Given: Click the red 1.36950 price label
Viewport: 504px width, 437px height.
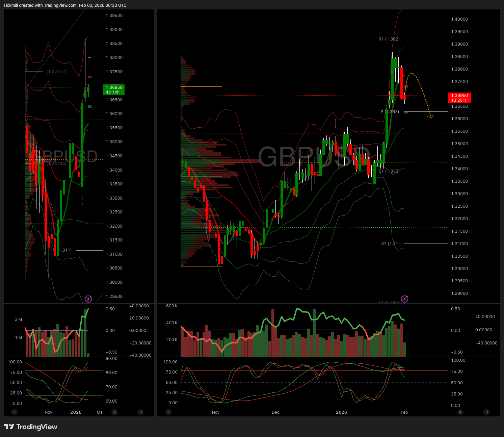Looking at the screenshot, I should [x=459, y=98].
